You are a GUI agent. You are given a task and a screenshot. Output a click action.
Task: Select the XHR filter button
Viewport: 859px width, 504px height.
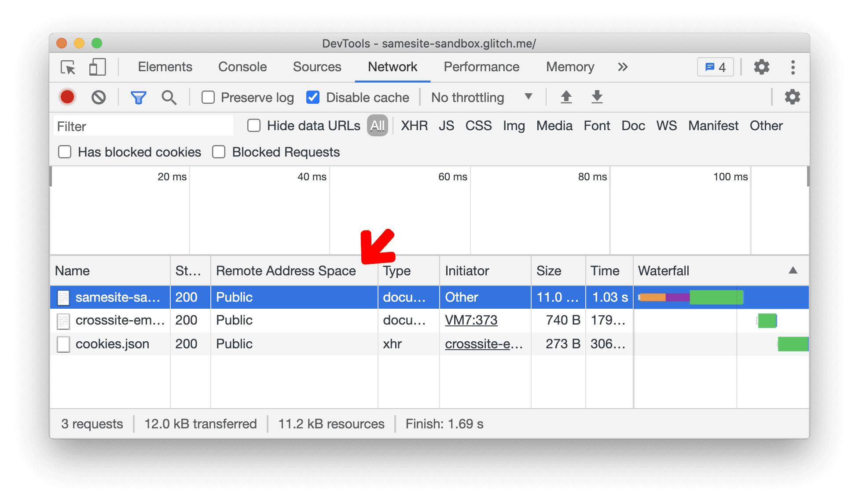(x=414, y=125)
